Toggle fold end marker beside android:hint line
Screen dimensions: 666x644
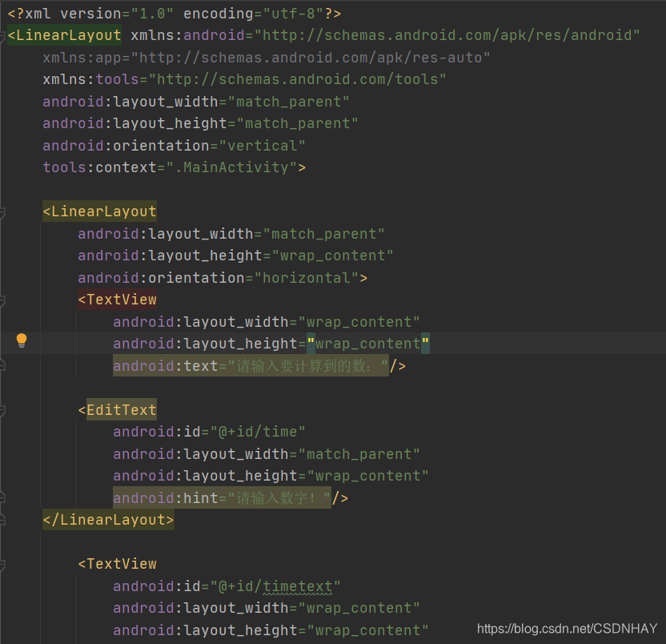(2, 497)
